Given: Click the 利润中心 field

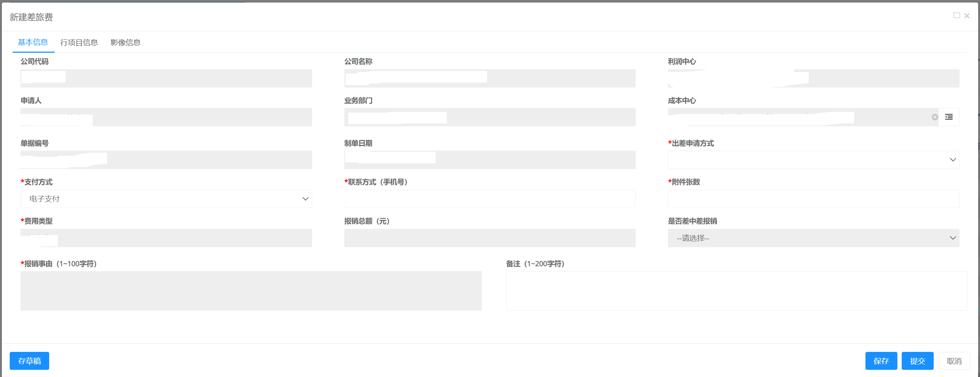Looking at the screenshot, I should click(813, 78).
